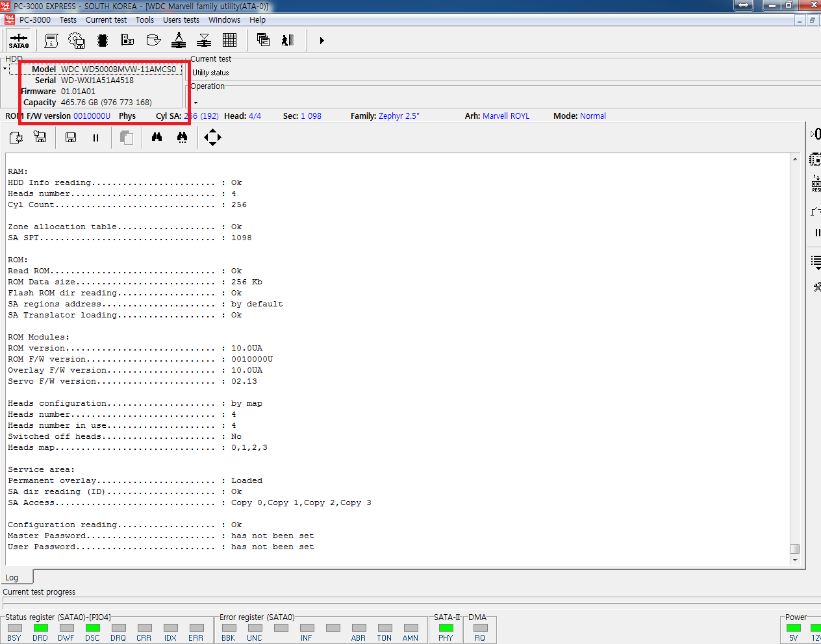Open the gear-and-floppy utility settings icon

(77, 40)
